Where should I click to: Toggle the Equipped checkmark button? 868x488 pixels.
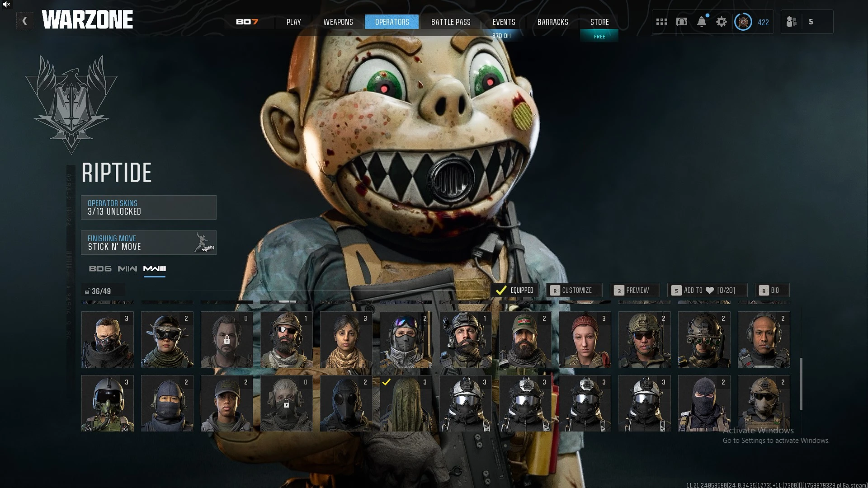[515, 290]
